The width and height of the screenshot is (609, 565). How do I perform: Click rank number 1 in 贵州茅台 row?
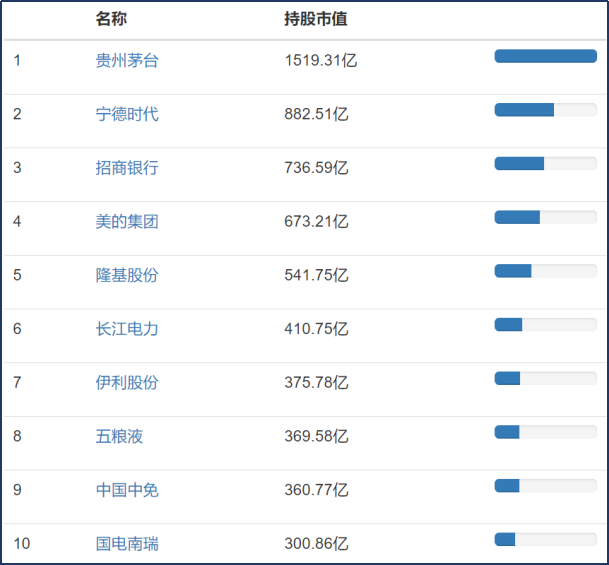tap(17, 61)
